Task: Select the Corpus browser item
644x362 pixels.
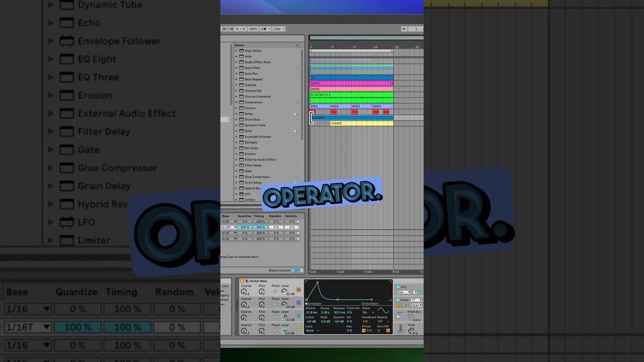Action: [x=250, y=108]
